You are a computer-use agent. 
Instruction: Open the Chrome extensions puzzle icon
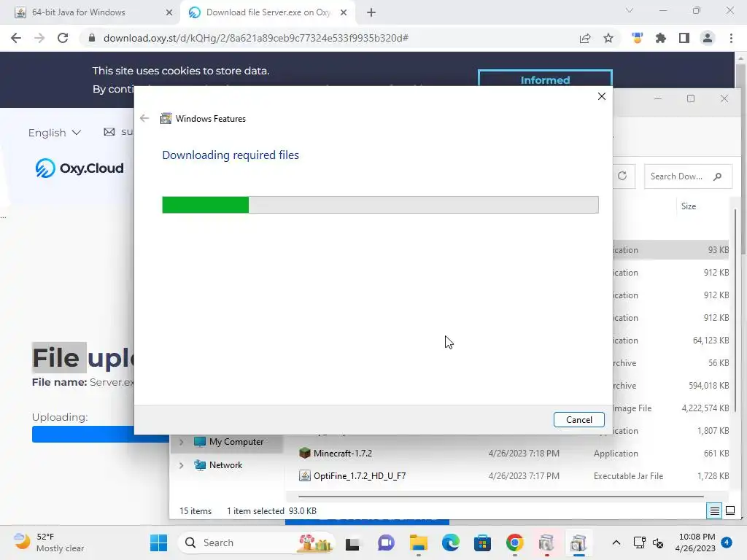pos(661,38)
